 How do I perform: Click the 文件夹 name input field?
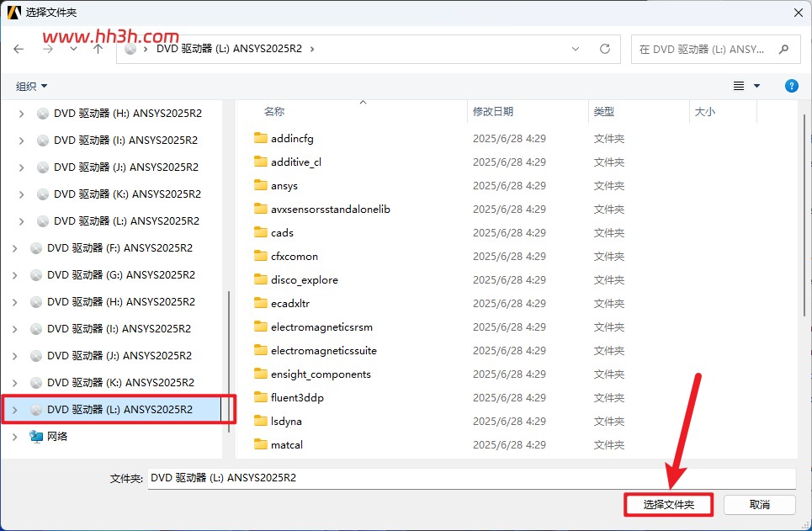click(471, 478)
